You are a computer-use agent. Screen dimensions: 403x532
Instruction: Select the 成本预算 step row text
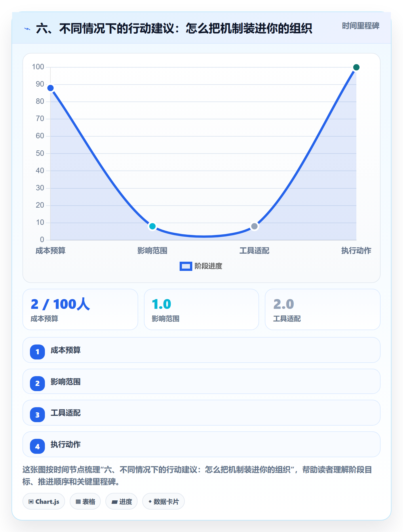coord(66,350)
